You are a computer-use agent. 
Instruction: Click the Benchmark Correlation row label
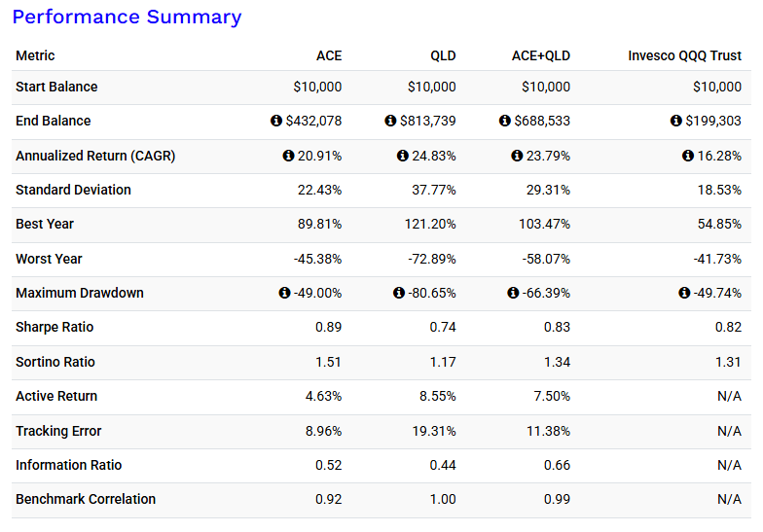coord(86,499)
